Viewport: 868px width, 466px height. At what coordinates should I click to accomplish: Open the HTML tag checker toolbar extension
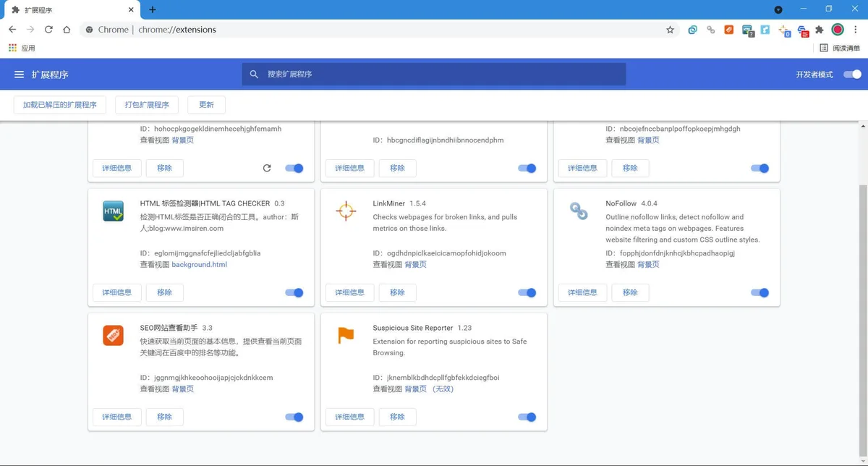click(x=747, y=30)
